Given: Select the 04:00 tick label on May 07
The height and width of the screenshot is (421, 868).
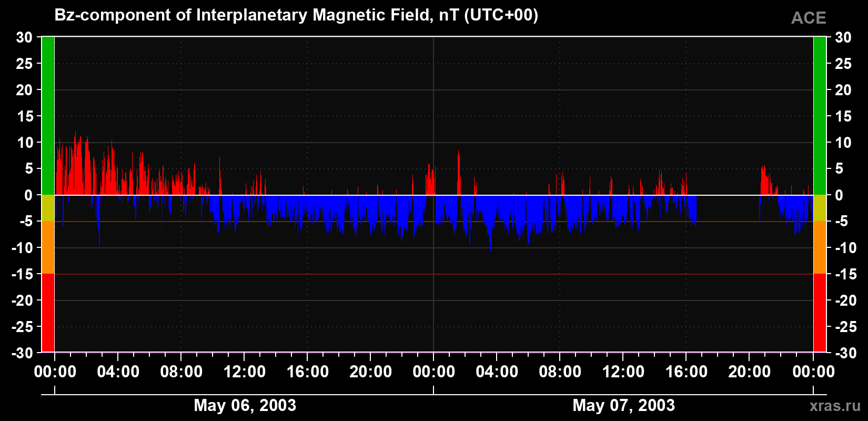Looking at the screenshot, I should 497,372.
